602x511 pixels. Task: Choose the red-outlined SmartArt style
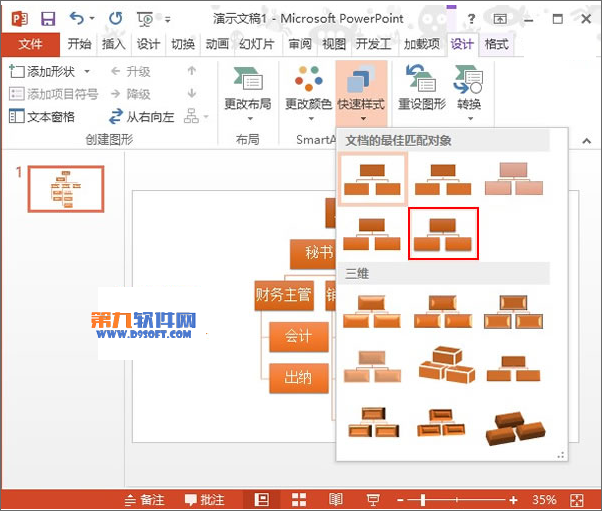443,233
